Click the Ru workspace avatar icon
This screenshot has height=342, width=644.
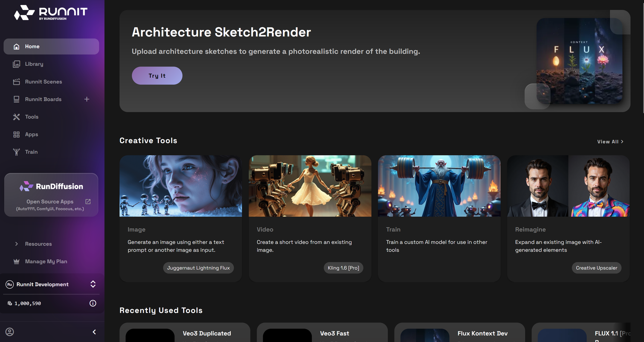10,284
